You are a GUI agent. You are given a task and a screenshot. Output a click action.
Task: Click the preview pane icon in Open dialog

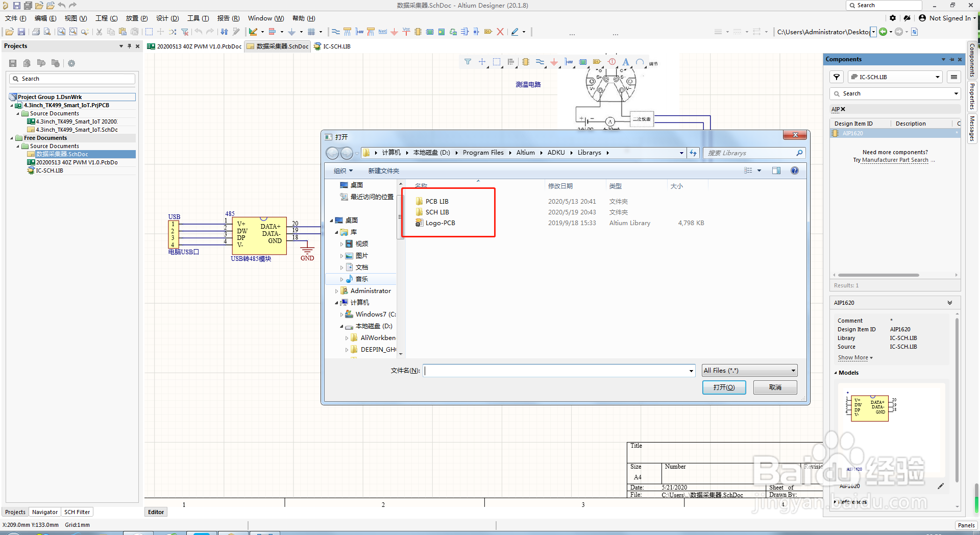point(776,171)
